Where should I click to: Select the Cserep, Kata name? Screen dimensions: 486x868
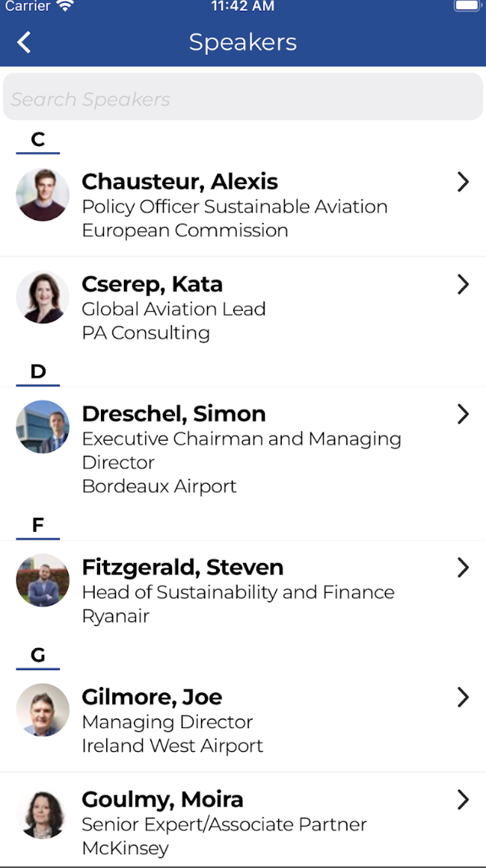(152, 284)
